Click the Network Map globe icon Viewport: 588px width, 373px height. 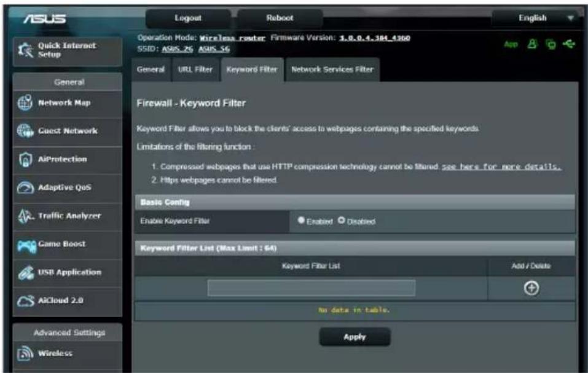click(25, 103)
